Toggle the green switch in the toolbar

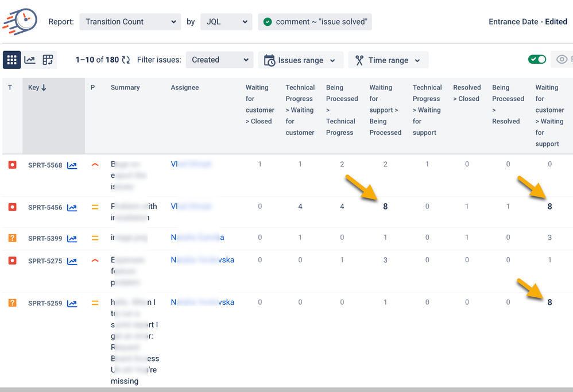(x=537, y=60)
